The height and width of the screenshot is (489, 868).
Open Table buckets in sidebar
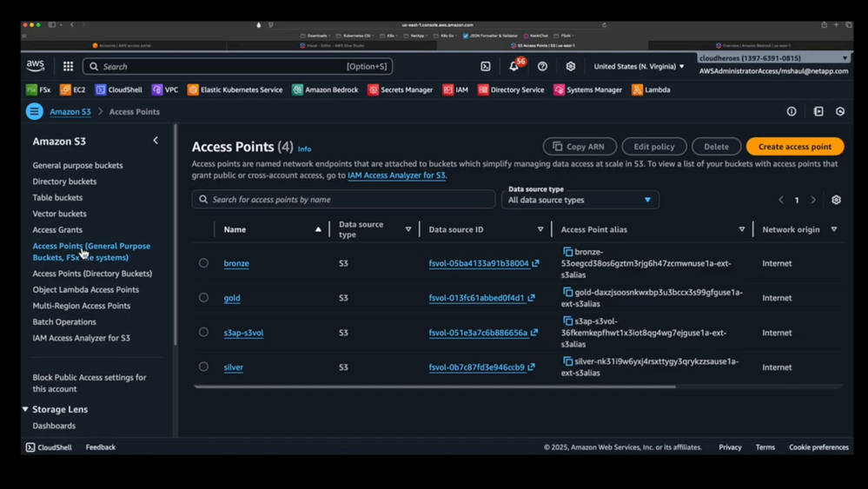(x=57, y=197)
